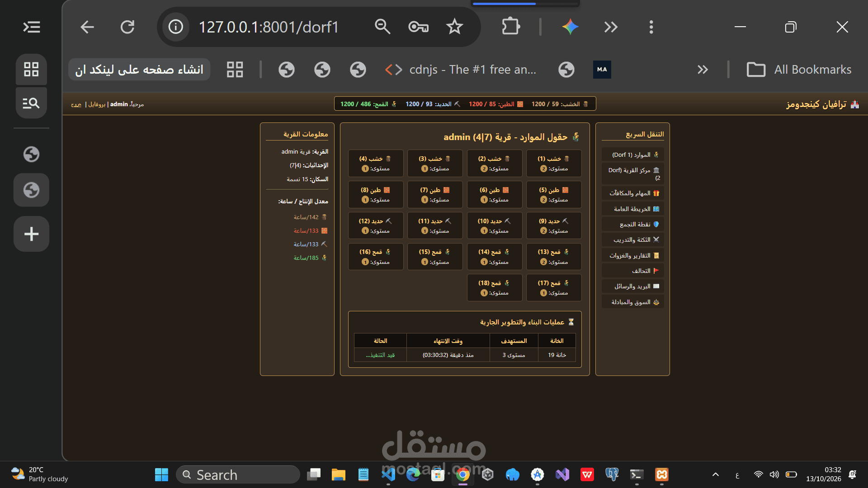Viewport: 868px width, 488px height.
Task: Open السوق والمبادلة market item
Action: coord(633,302)
